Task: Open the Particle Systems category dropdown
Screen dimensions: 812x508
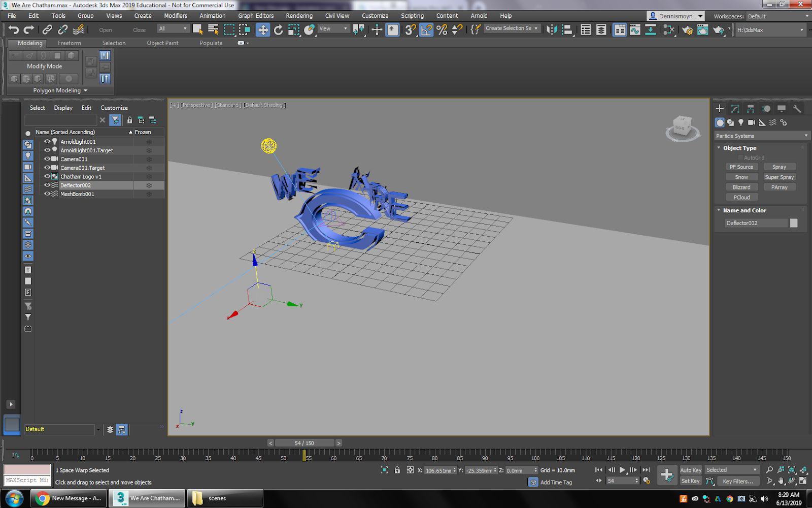Action: [762, 136]
